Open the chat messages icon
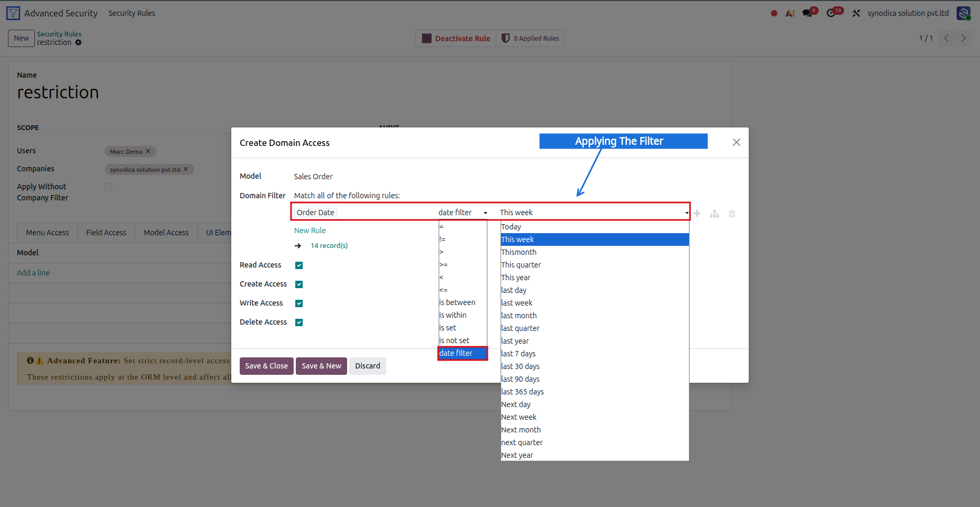Image resolution: width=980 pixels, height=507 pixels. pyautogui.click(x=807, y=13)
